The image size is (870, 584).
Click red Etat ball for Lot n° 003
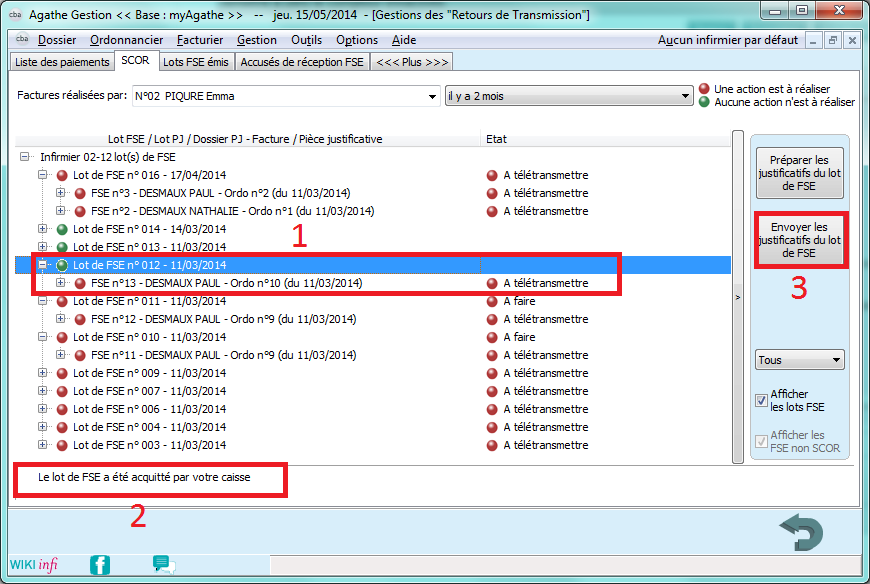click(x=492, y=445)
